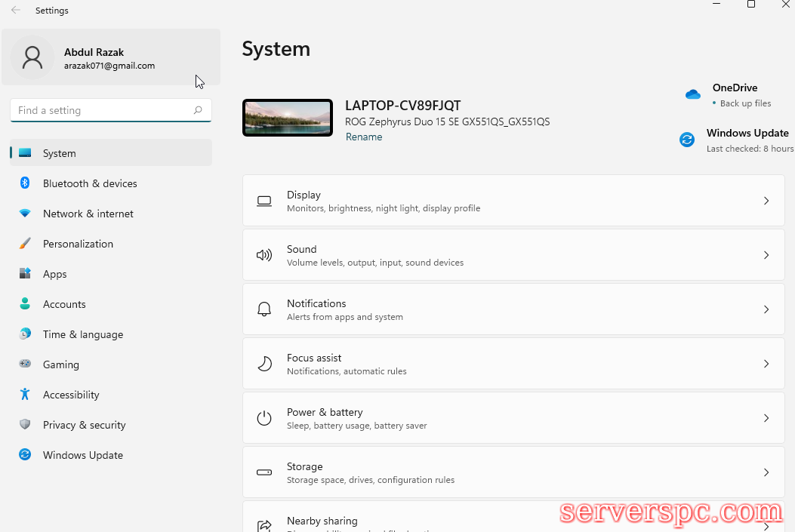Click the OneDrive cloud icon

[x=692, y=94]
